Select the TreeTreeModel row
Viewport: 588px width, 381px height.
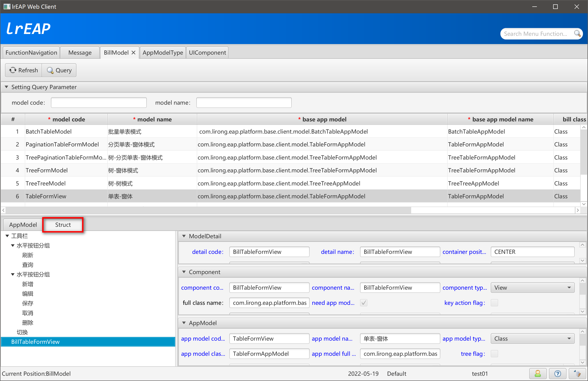pos(291,183)
